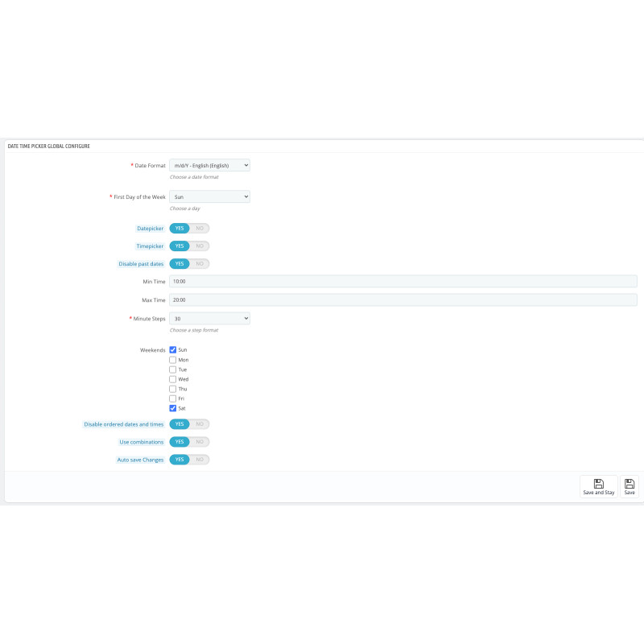Select the Fri weekend checkbox

(x=173, y=398)
